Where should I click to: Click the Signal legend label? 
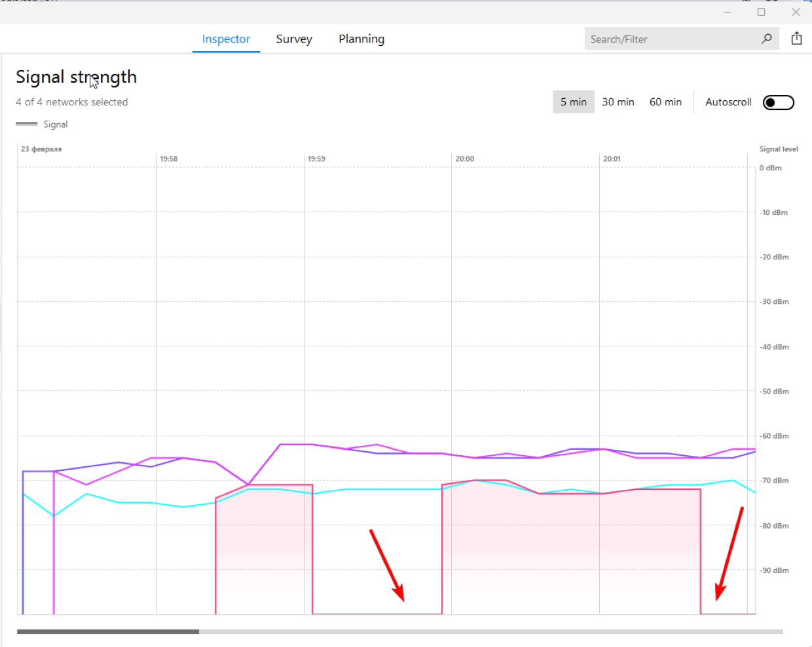(56, 124)
